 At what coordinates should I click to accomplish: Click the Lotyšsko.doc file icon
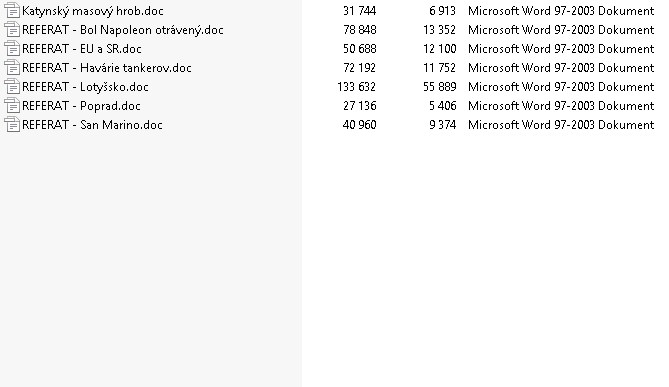click(12, 87)
